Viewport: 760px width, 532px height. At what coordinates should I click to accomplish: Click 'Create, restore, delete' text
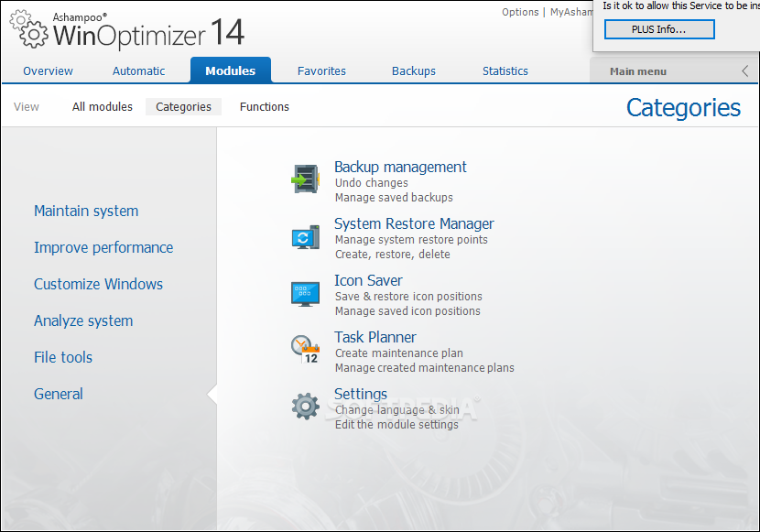[392, 255]
